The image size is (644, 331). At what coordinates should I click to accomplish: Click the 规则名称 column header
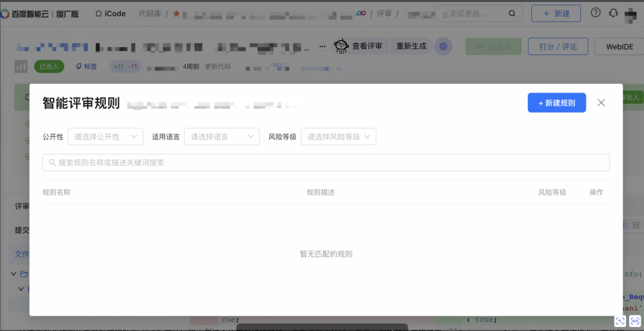click(56, 192)
